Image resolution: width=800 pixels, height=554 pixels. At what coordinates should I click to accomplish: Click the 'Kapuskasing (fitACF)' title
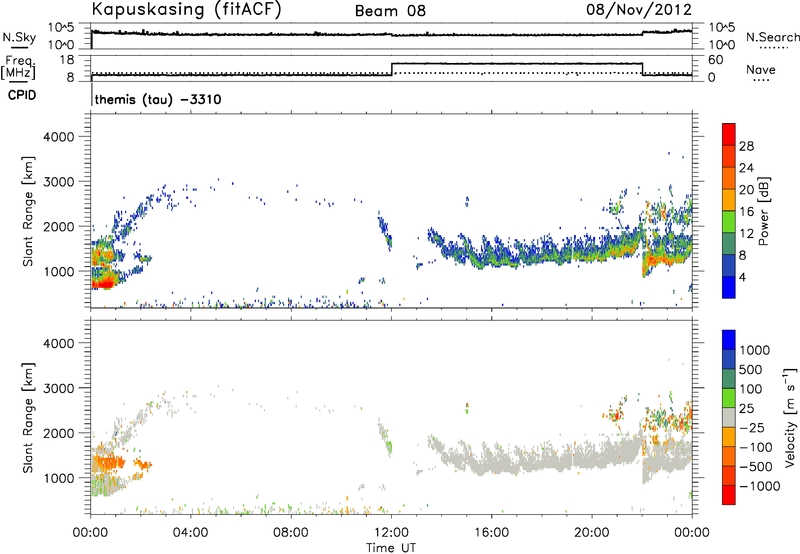(186, 9)
